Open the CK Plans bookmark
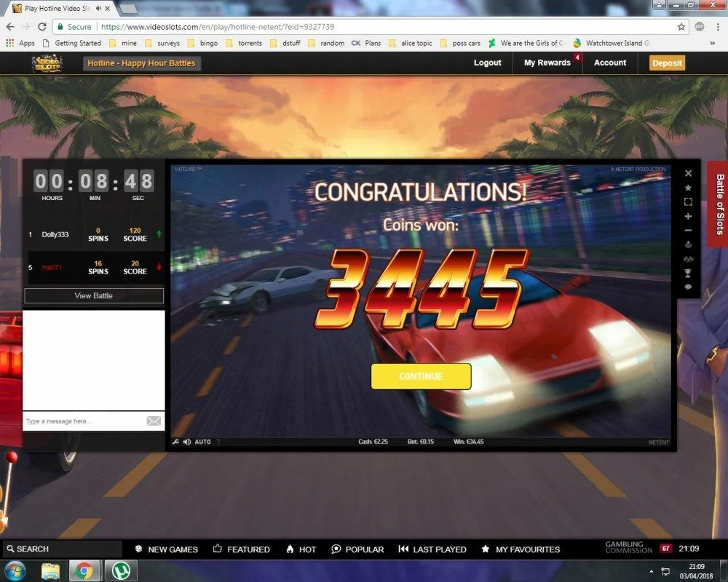The height and width of the screenshot is (582, 728). coord(366,43)
